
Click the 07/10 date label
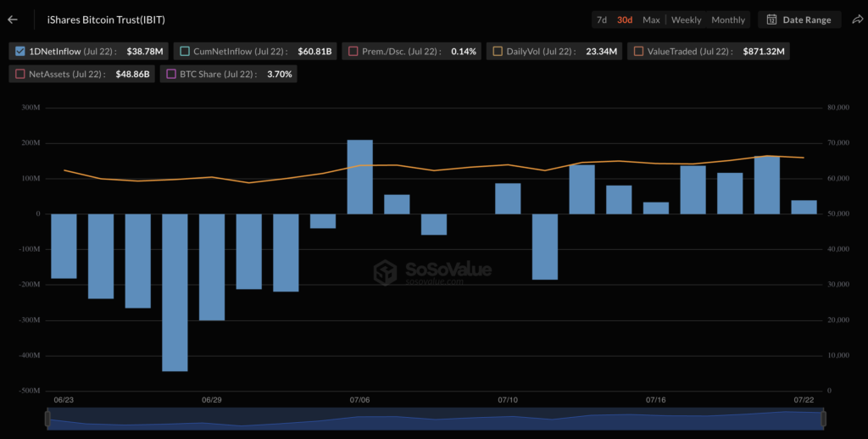(508, 400)
